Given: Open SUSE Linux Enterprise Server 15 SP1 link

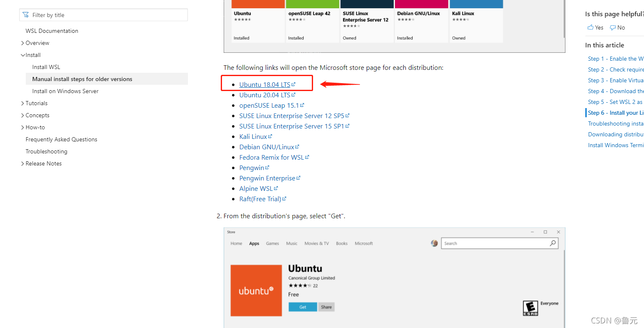Looking at the screenshot, I should click(x=292, y=126).
